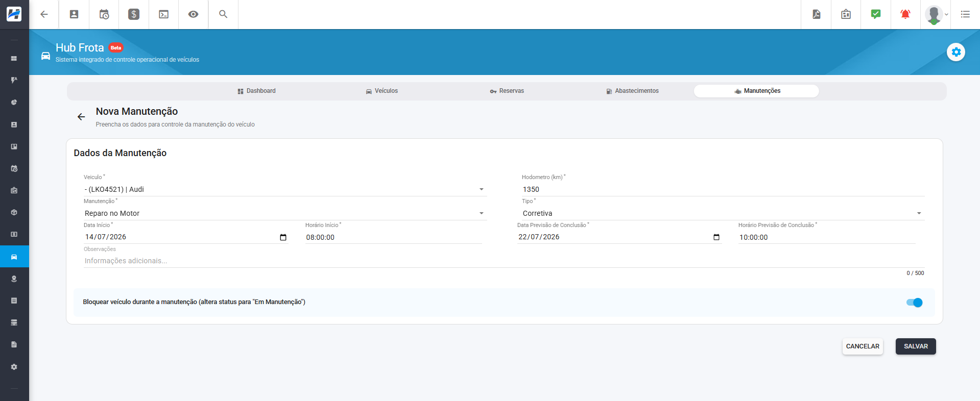Open the Data Início calendar picker
The height and width of the screenshot is (401, 980).
coord(283,237)
